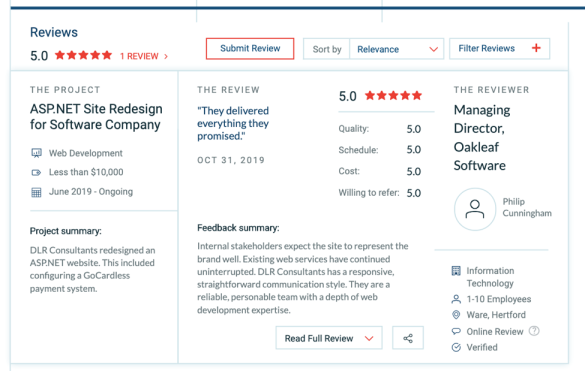Viewport: 585px width, 371px height.
Task: Click the ASP.NET Site Redesign for Software Company title
Action: pos(96,117)
